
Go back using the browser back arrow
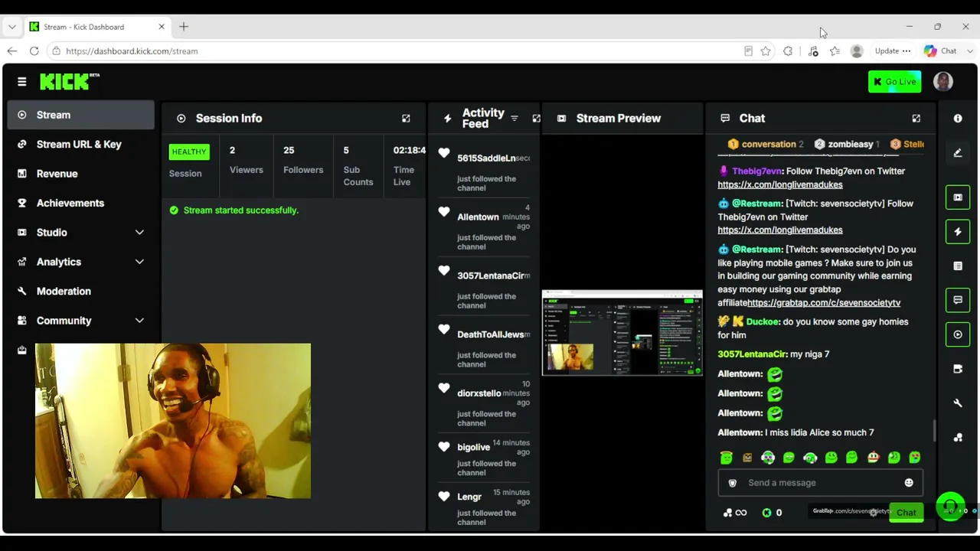point(12,51)
